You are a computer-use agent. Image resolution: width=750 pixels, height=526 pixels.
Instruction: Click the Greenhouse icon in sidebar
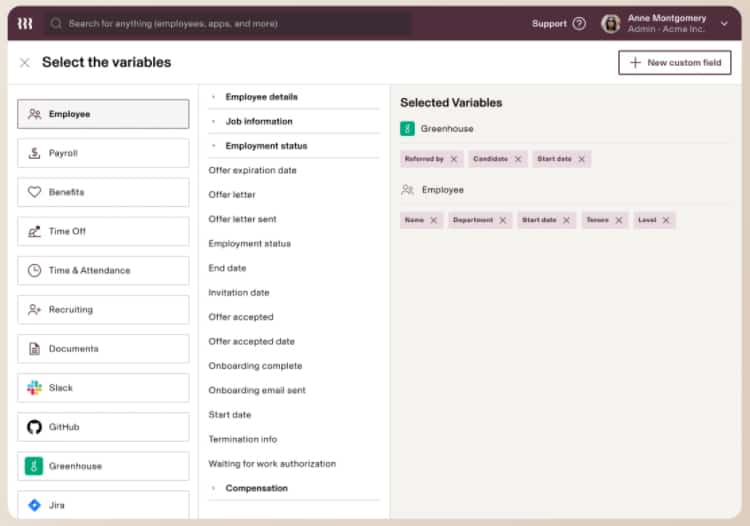pos(34,466)
